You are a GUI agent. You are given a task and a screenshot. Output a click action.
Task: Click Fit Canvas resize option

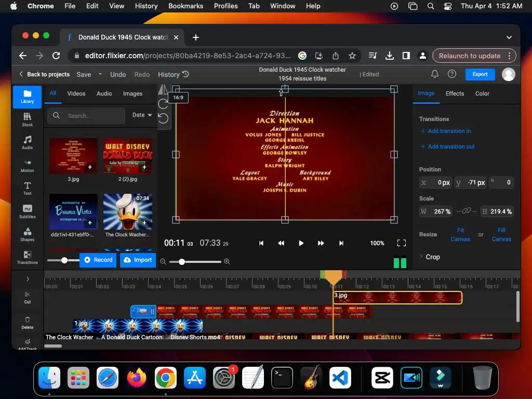(460, 234)
